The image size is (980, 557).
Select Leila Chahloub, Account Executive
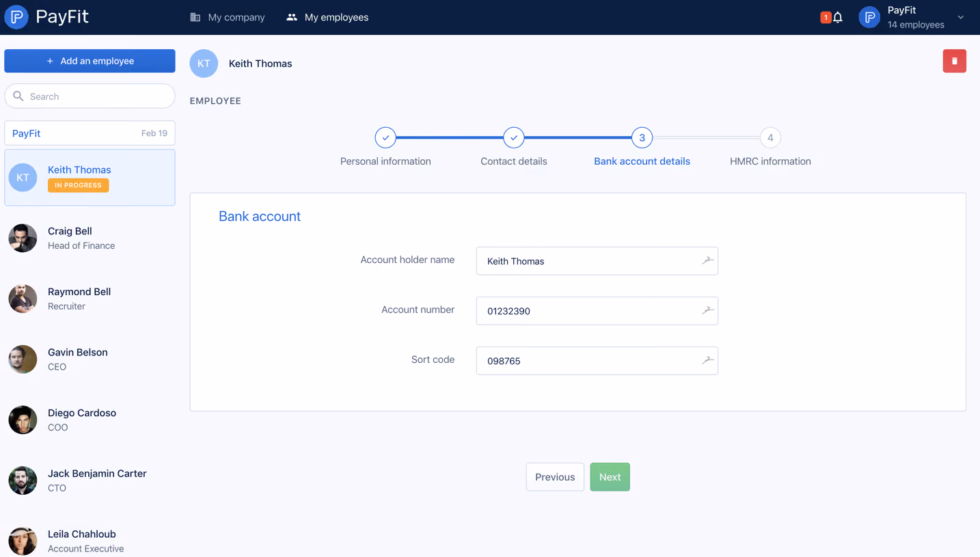pos(90,540)
